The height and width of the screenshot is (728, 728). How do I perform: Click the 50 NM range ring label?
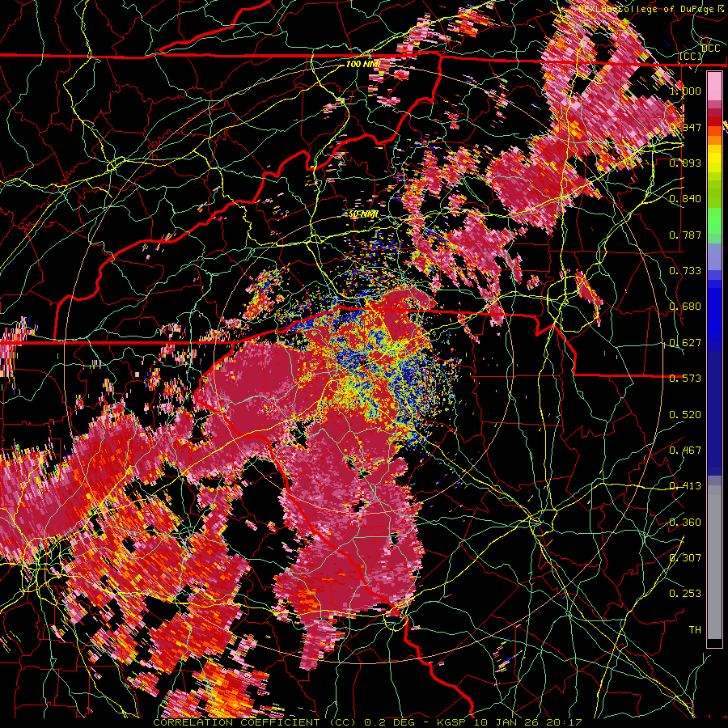[363, 214]
